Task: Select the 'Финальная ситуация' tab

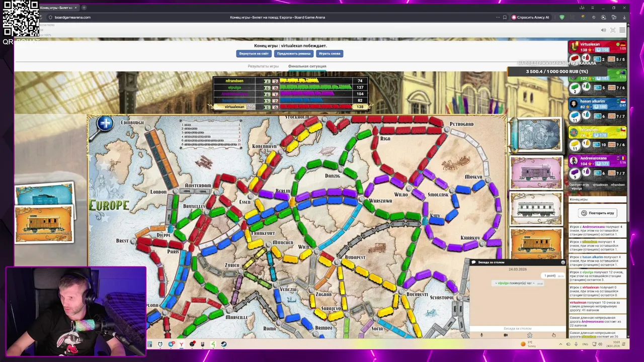Action: coord(307,66)
